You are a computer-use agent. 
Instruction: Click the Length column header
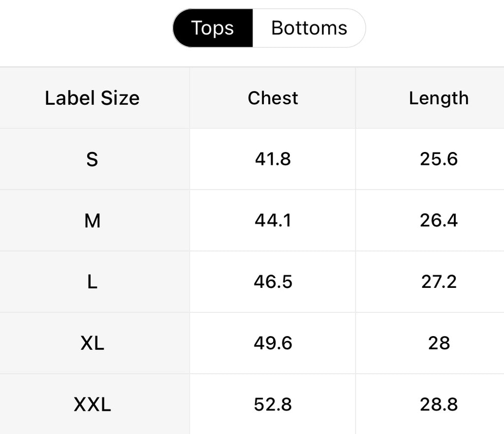pos(439,98)
